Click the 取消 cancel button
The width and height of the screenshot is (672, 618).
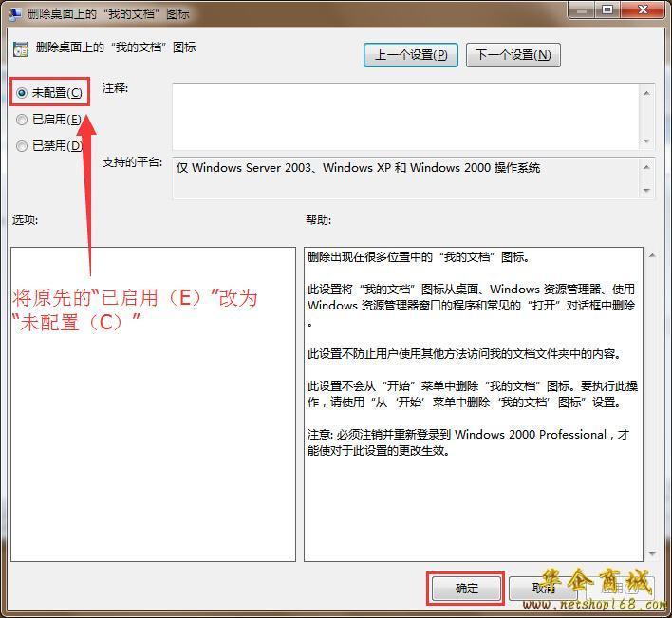point(543,589)
